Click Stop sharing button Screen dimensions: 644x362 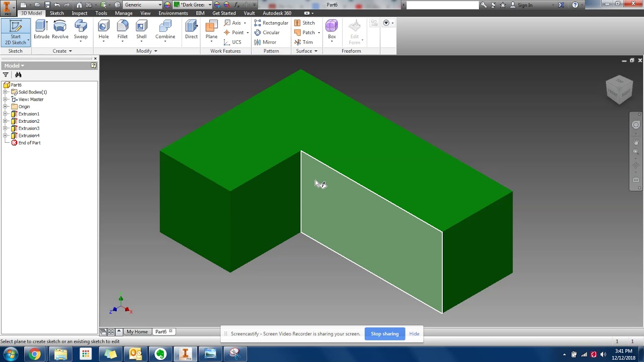[x=385, y=334]
